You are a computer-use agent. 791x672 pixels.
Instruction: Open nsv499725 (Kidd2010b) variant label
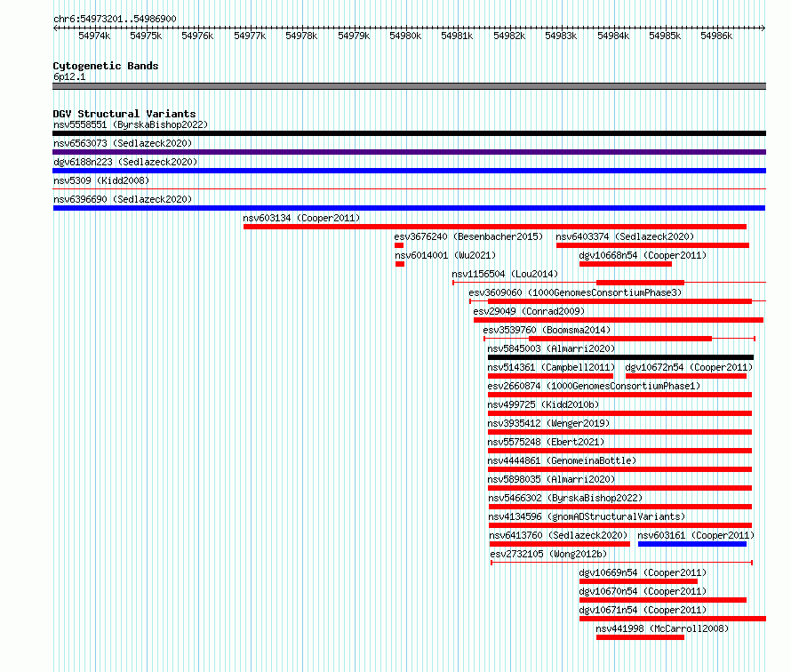[543, 404]
